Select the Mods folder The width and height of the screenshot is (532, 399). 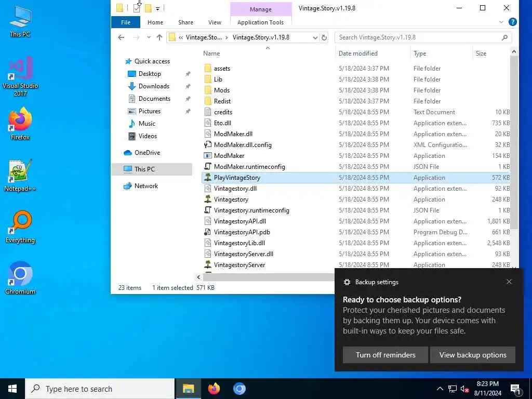pos(221,90)
